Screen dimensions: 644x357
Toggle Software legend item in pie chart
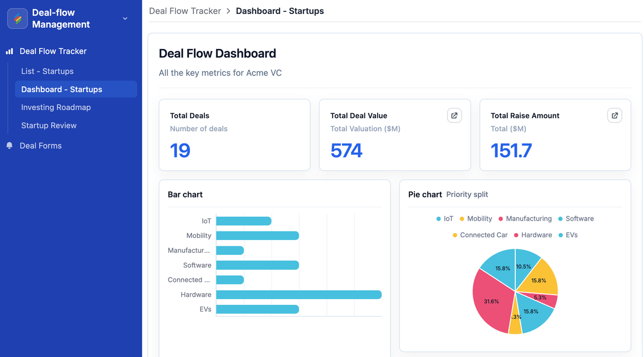[576, 219]
